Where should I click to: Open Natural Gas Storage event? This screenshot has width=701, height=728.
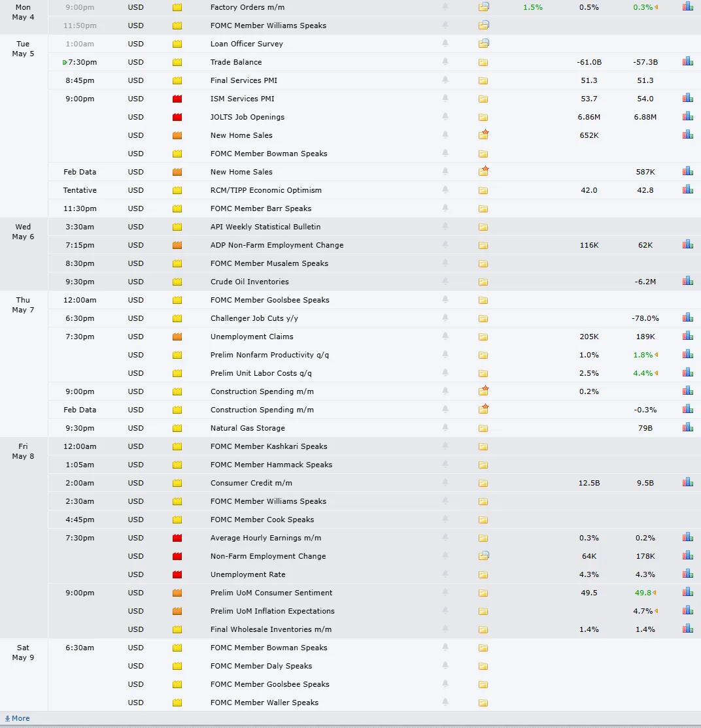point(247,428)
